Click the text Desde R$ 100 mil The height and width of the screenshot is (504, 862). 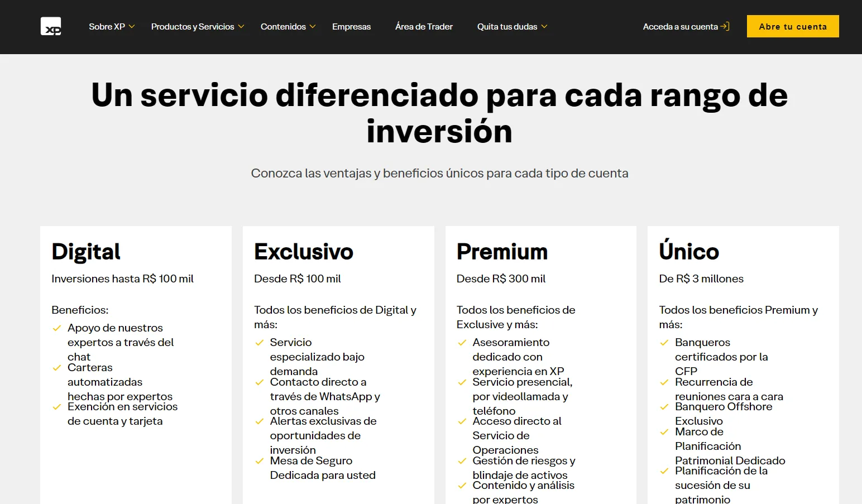(x=297, y=279)
